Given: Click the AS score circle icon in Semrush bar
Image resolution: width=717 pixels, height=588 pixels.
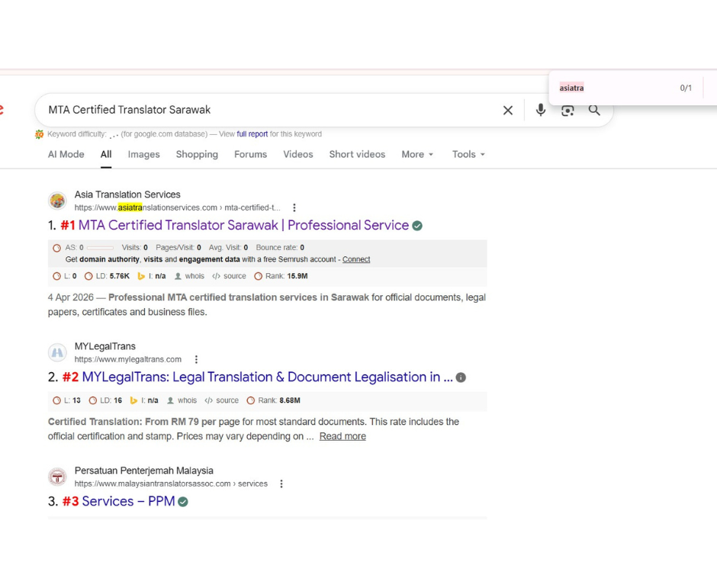Looking at the screenshot, I should (x=56, y=248).
